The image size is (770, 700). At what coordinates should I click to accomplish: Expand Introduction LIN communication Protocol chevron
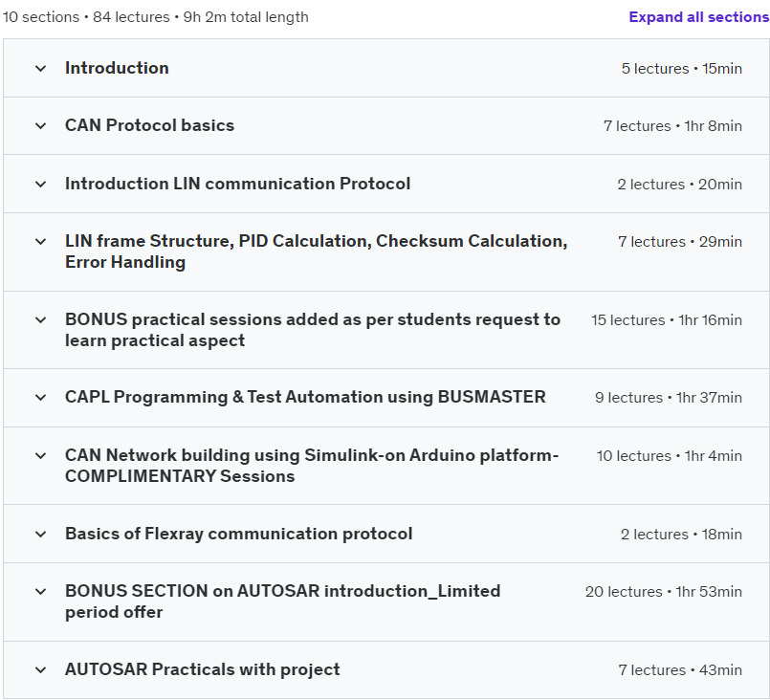[x=41, y=185]
